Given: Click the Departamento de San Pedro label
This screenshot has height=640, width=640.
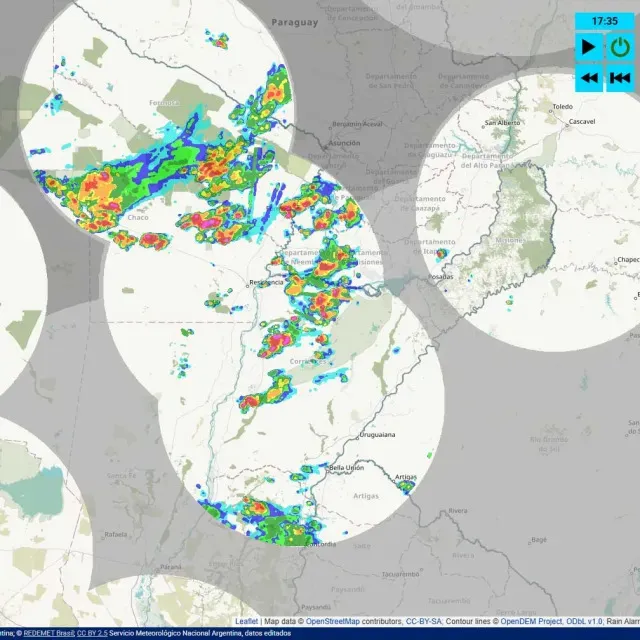Looking at the screenshot, I should [391, 81].
